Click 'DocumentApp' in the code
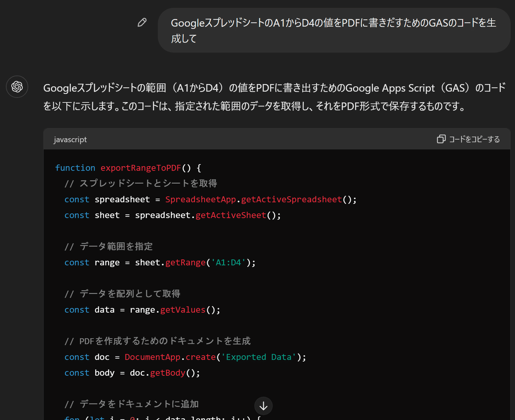The width and height of the screenshot is (515, 420). click(152, 357)
